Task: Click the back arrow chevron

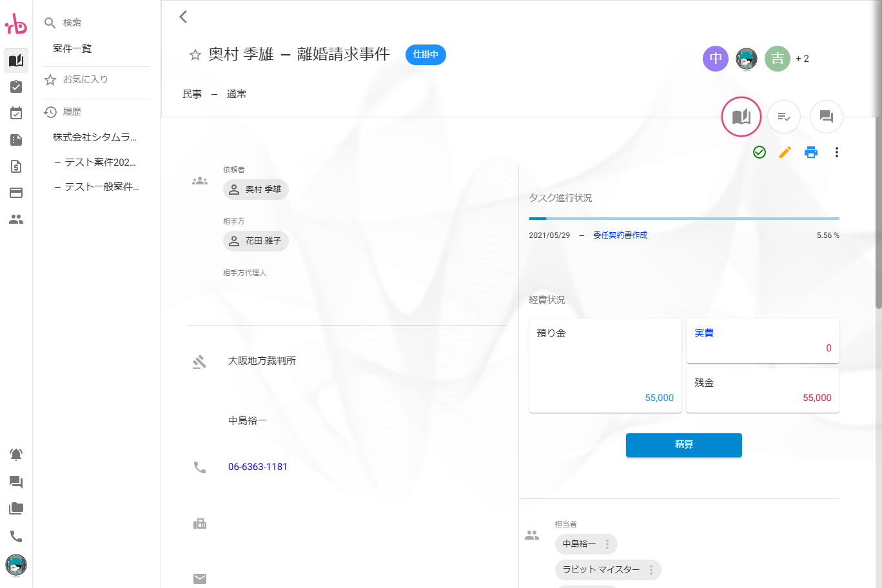Action: pos(183,17)
